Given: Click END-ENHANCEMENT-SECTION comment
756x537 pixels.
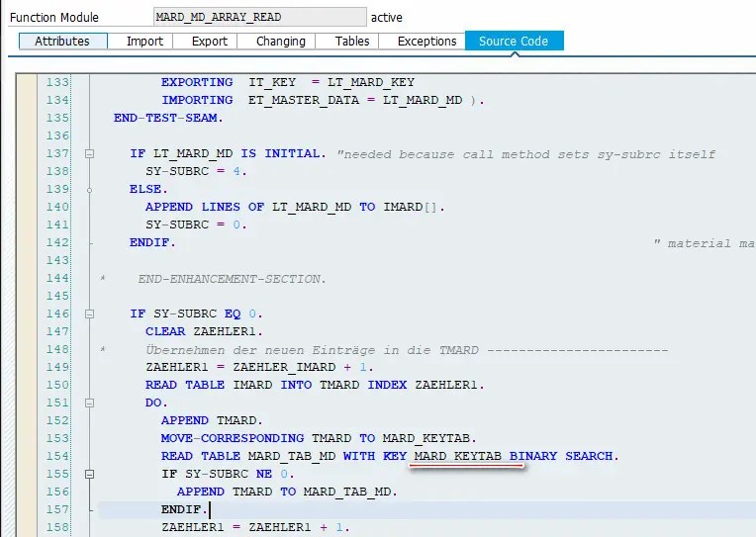Looking at the screenshot, I should (x=232, y=279).
